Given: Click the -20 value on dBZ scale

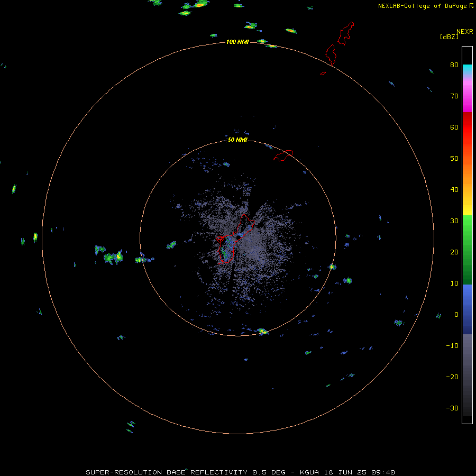Looking at the screenshot, I should coord(452,377).
